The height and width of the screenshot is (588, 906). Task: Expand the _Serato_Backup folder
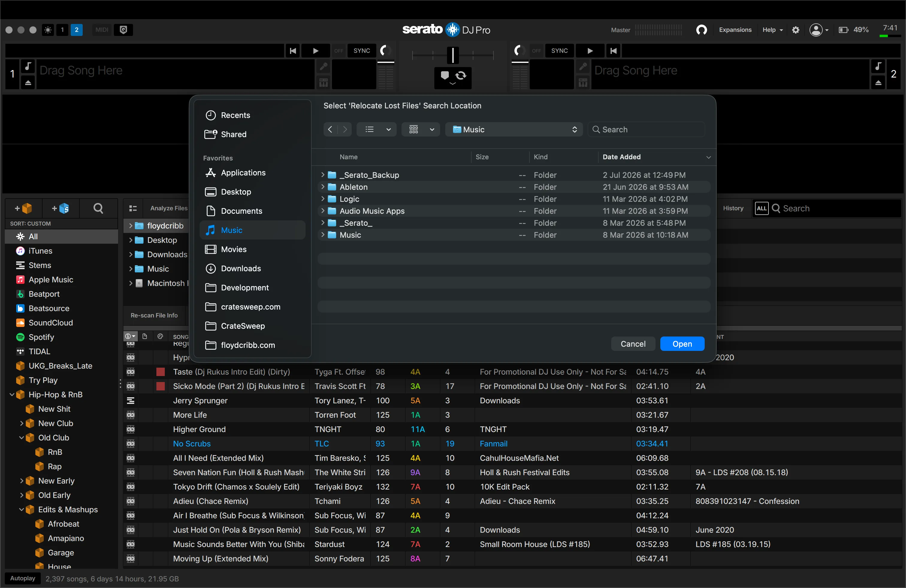pyautogui.click(x=323, y=175)
